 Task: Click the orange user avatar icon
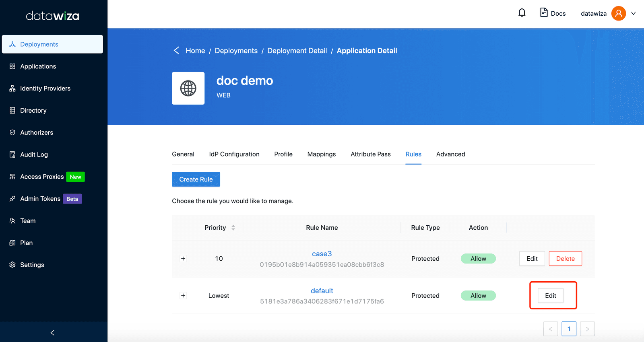618,13
